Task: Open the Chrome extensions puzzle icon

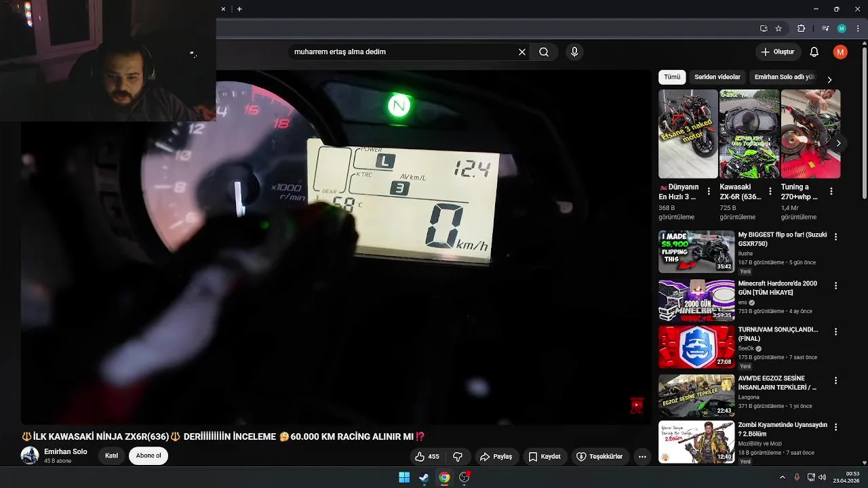Action: coord(801,28)
